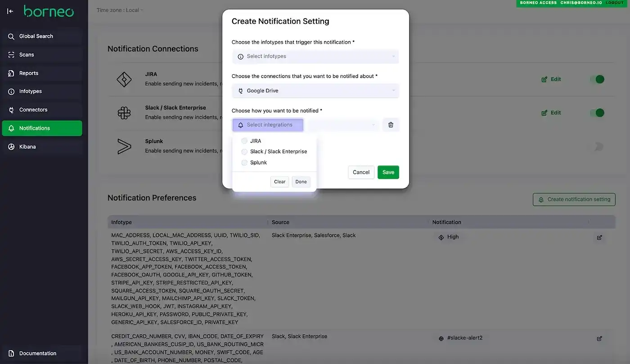
Task: Click the Slack row edit pencil icon
Action: (544, 113)
